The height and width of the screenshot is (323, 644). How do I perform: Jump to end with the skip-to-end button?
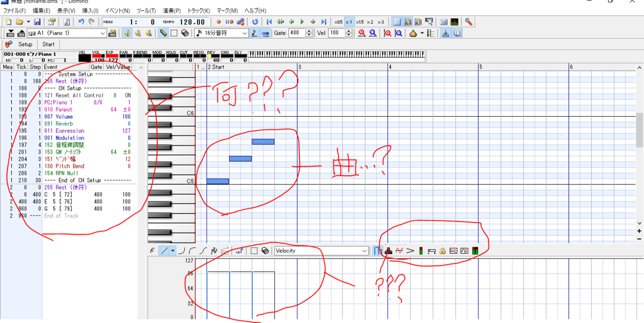pyautogui.click(x=323, y=22)
